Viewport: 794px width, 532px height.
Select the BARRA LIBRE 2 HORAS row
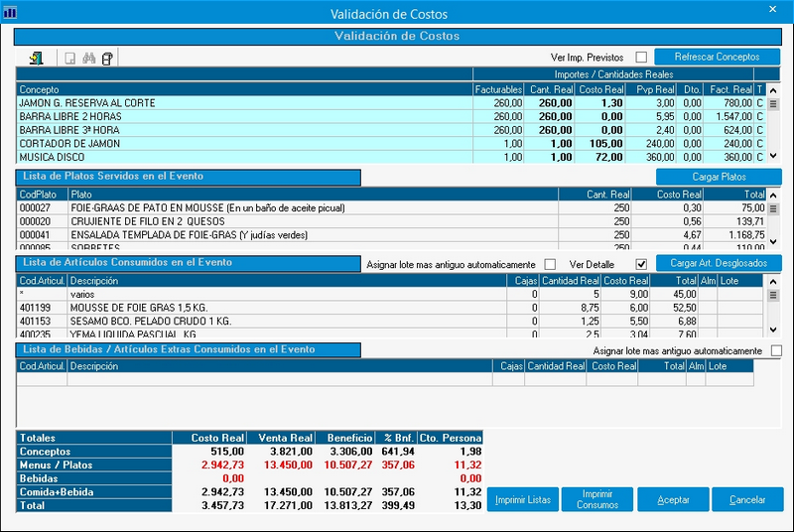(390, 116)
